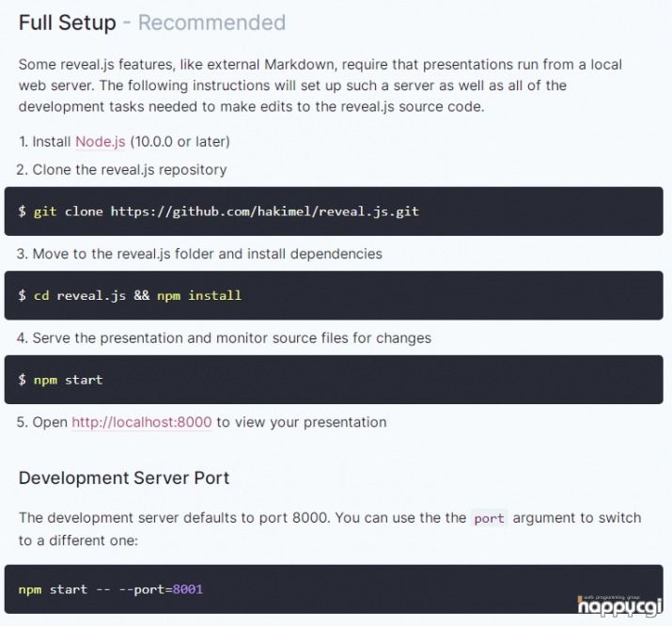Click the grey 'Recommended' subtitle text
This screenshot has height=626, width=672.
tap(211, 23)
